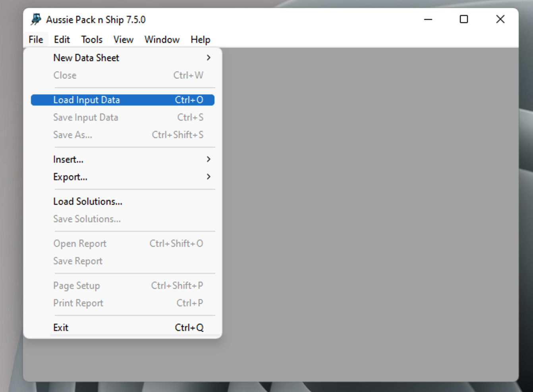Minimize the Aussie Pack n Ship window
533x392 pixels.
click(428, 19)
